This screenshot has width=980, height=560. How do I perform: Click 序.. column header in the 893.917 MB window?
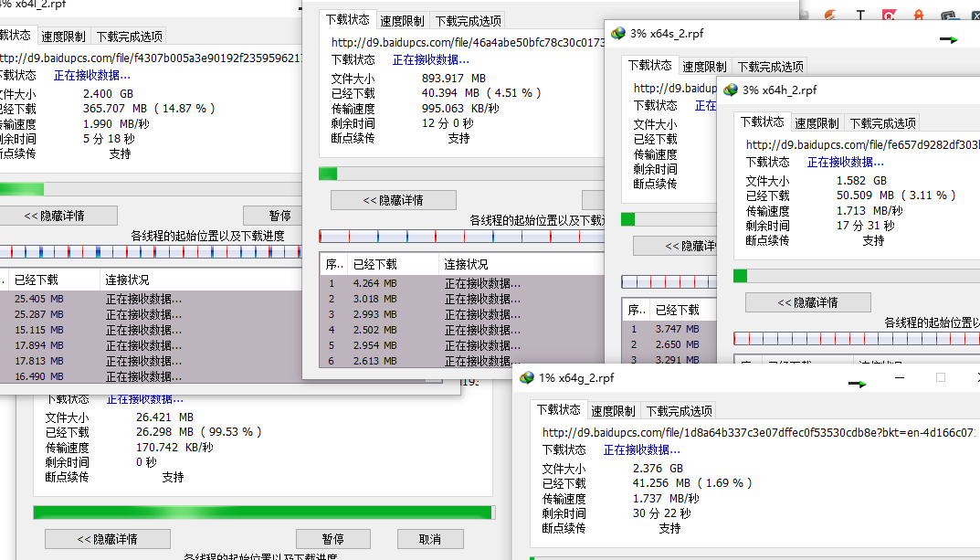pyautogui.click(x=334, y=264)
